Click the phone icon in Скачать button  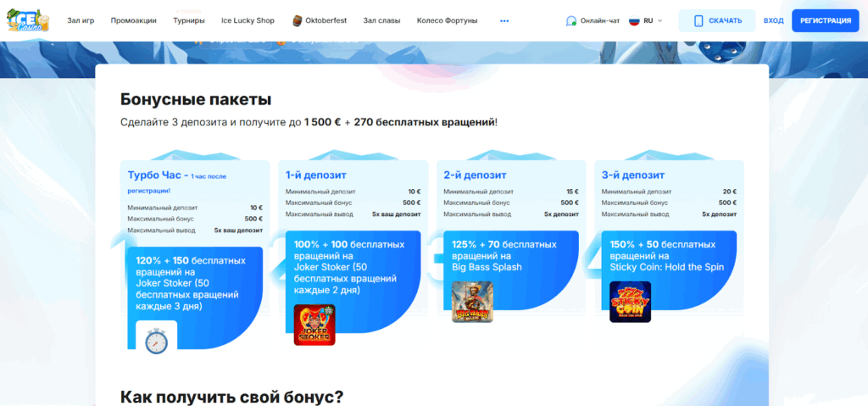coord(698,20)
